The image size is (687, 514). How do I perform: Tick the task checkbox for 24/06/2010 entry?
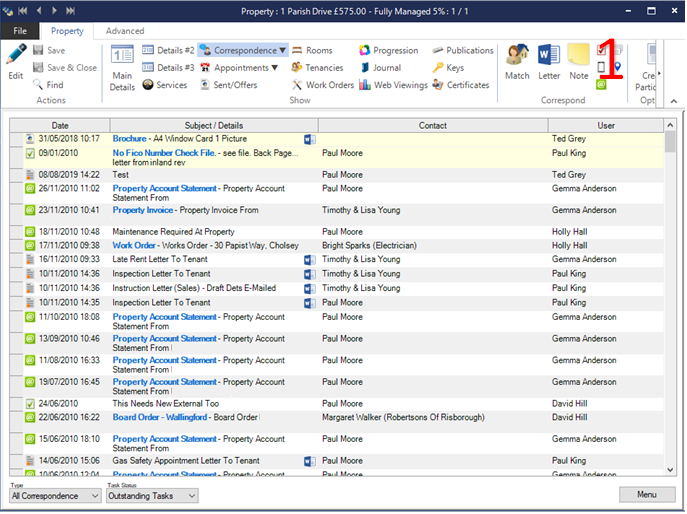[29, 404]
